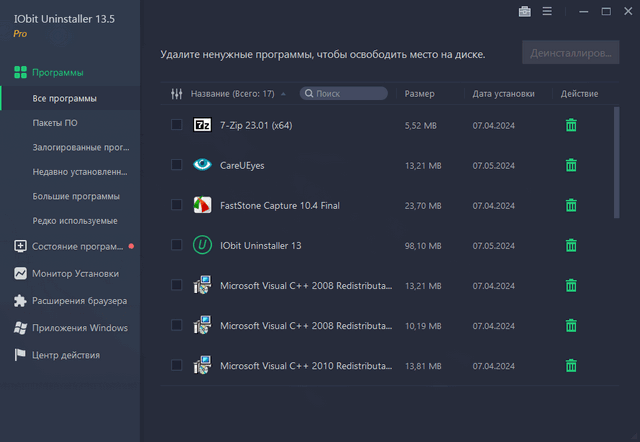Click the Расширения браузера puzzle icon
The height and width of the screenshot is (442, 640).
point(20,300)
